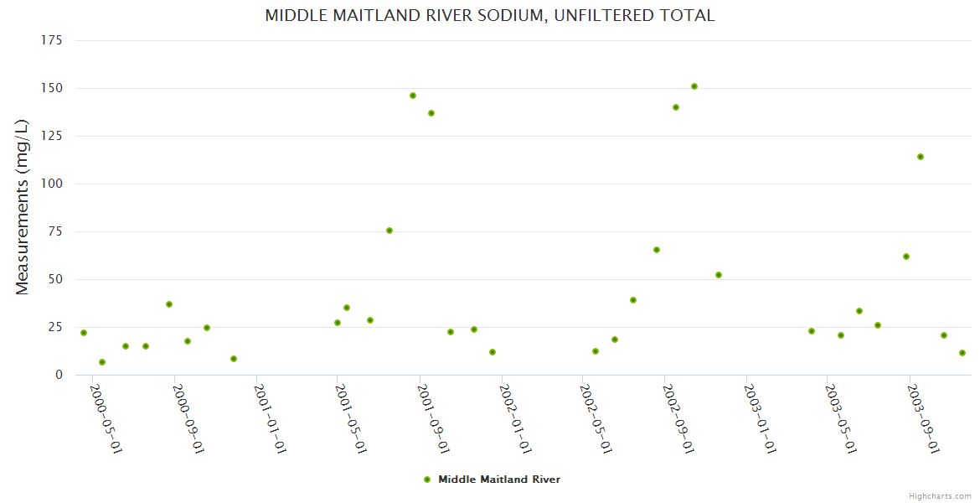Select the lowest point near 7 mg/L in 2000
This screenshot has width=980, height=503.
(102, 362)
